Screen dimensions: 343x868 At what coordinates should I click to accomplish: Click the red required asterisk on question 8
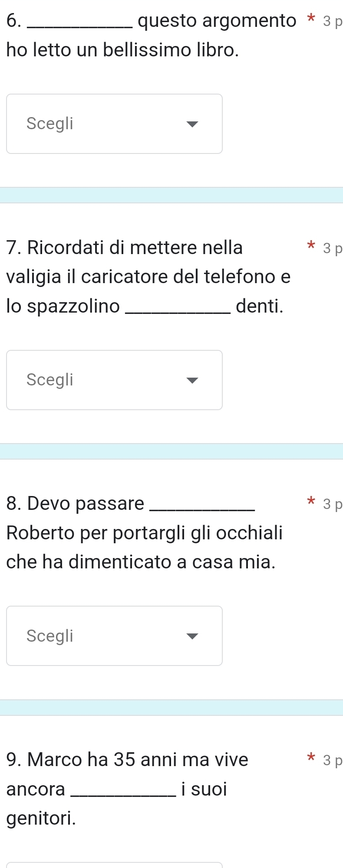click(x=310, y=503)
